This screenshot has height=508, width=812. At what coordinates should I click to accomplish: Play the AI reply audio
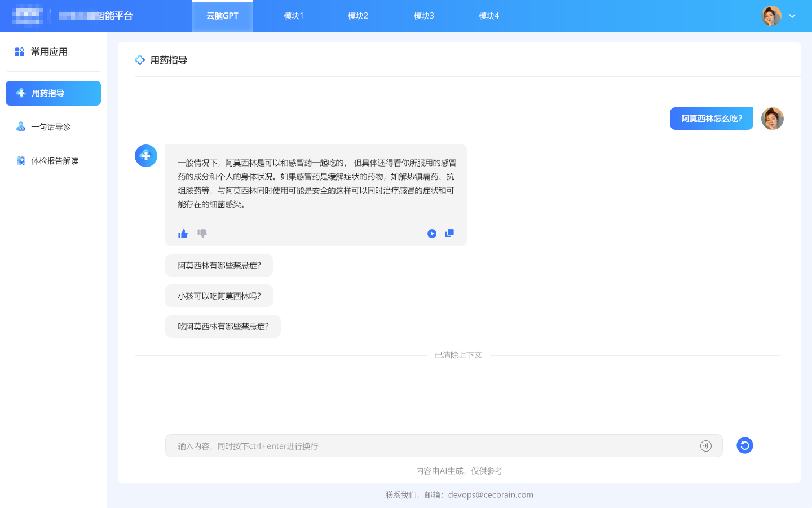(431, 233)
